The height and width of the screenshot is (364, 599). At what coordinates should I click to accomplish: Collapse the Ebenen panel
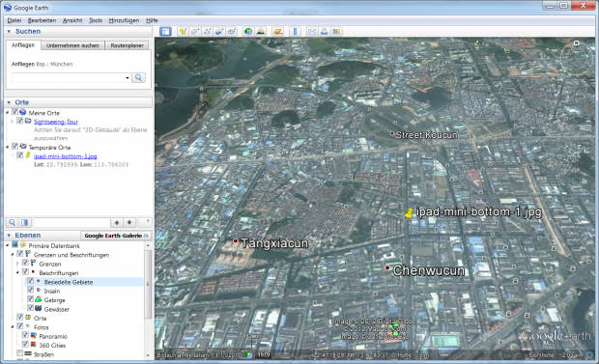9,236
